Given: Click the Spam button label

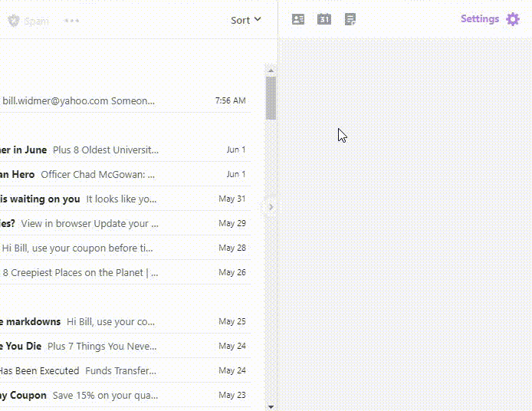Looking at the screenshot, I should (36, 21).
